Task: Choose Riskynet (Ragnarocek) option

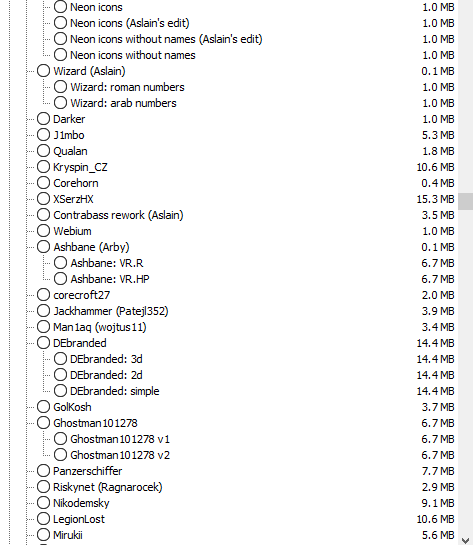Action: tap(43, 487)
